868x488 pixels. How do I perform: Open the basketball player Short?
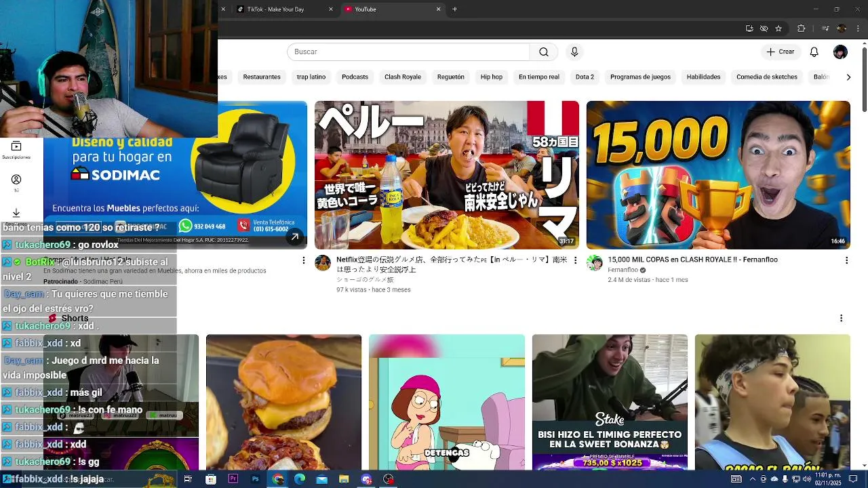(772, 402)
